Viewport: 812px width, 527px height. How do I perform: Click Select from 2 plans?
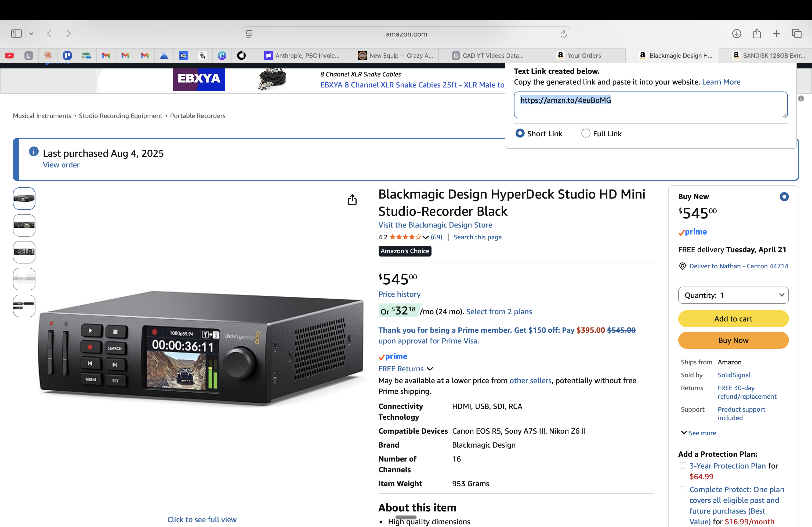(499, 311)
